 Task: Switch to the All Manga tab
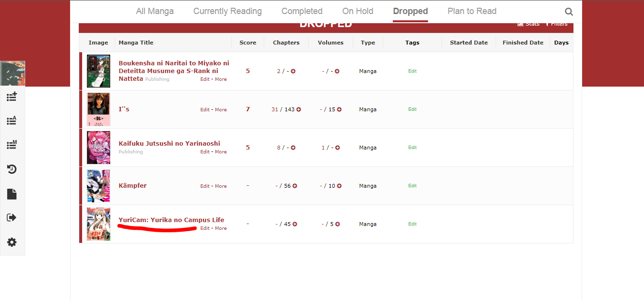click(x=155, y=11)
